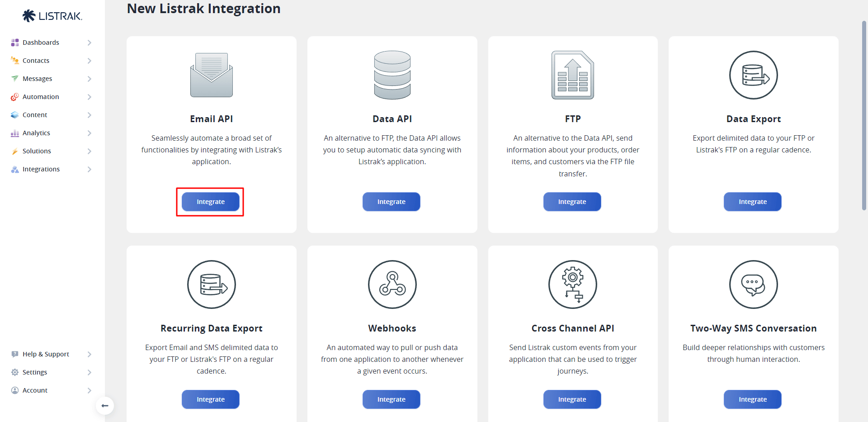Expand the Dashboards menu chevron
The width and height of the screenshot is (868, 422).
(x=90, y=43)
